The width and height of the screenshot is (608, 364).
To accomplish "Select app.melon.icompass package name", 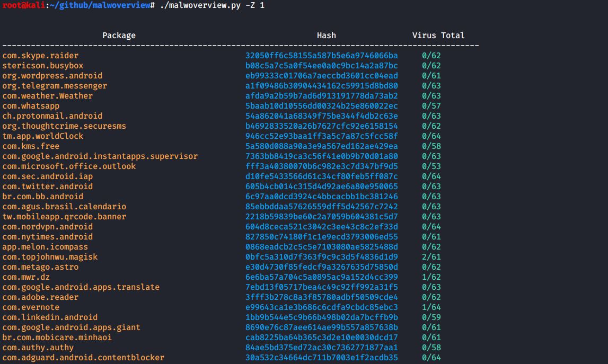I will click(46, 247).
